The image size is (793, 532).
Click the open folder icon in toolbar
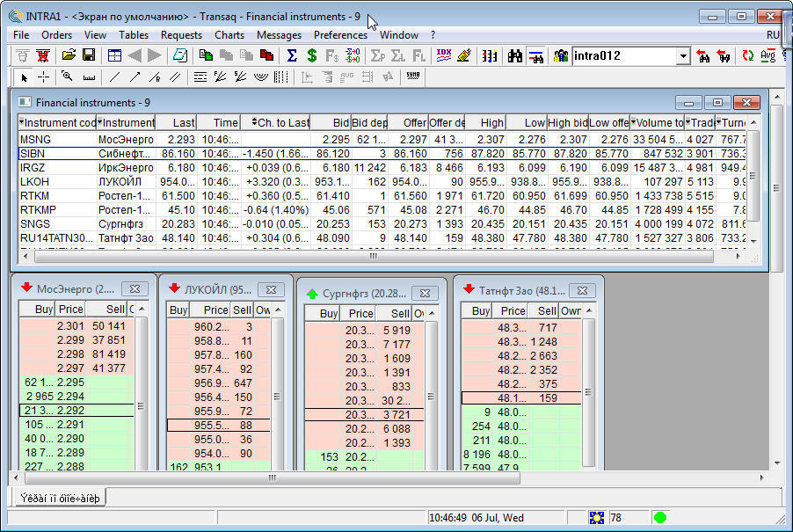[x=69, y=55]
